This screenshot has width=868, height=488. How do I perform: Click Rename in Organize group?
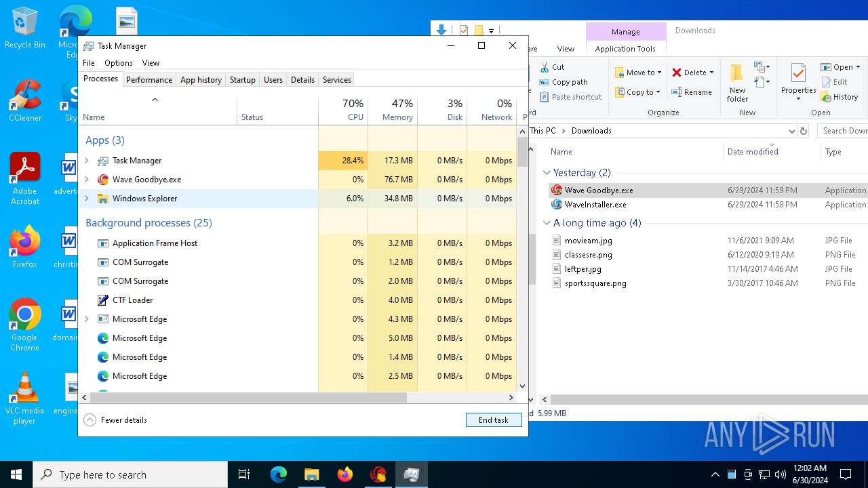692,92
